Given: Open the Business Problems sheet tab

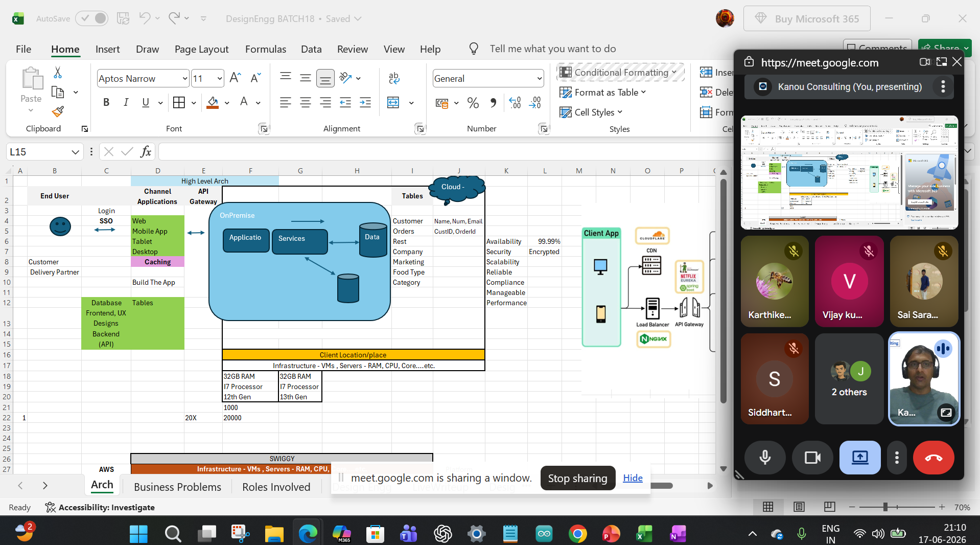Looking at the screenshot, I should [x=177, y=487].
